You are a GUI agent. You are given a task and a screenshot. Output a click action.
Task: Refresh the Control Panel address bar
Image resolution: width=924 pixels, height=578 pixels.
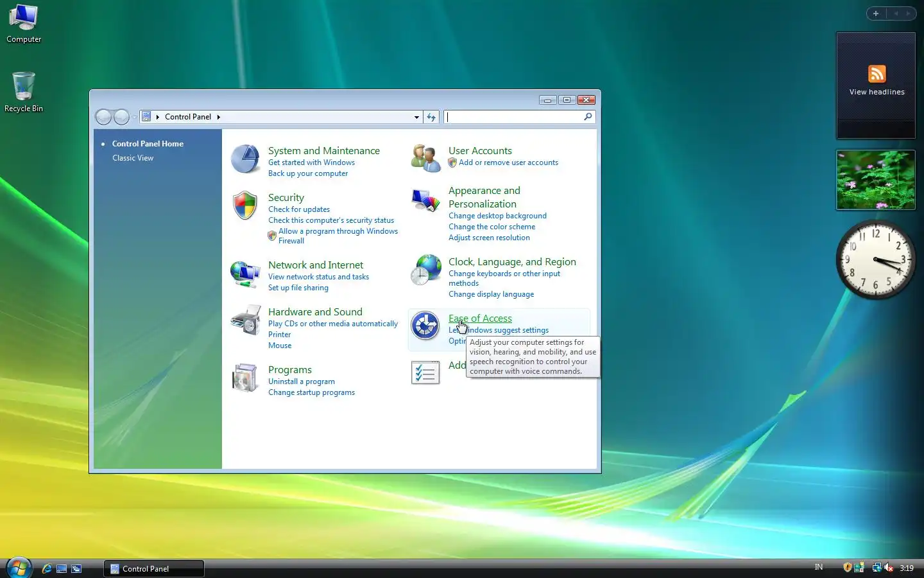click(x=431, y=117)
